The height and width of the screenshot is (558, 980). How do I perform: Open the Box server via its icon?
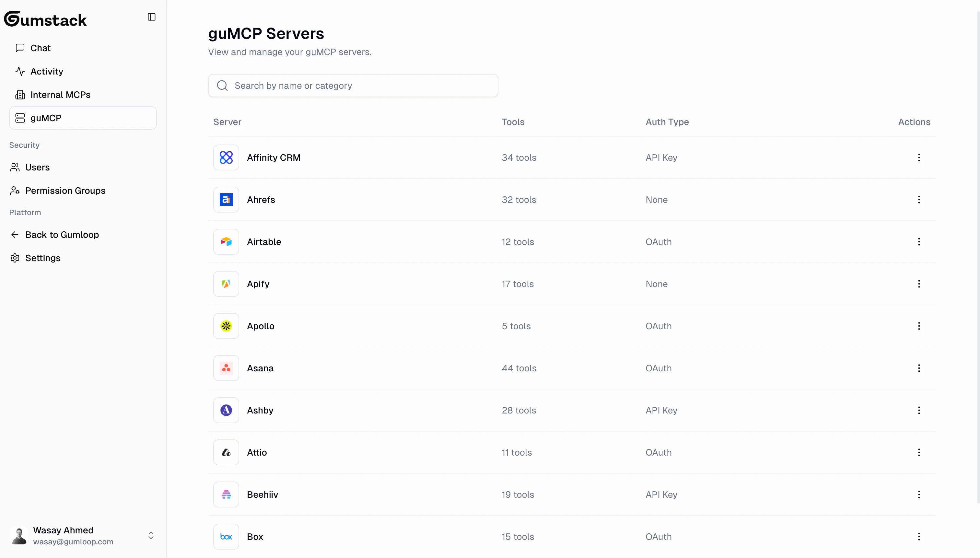tap(226, 536)
